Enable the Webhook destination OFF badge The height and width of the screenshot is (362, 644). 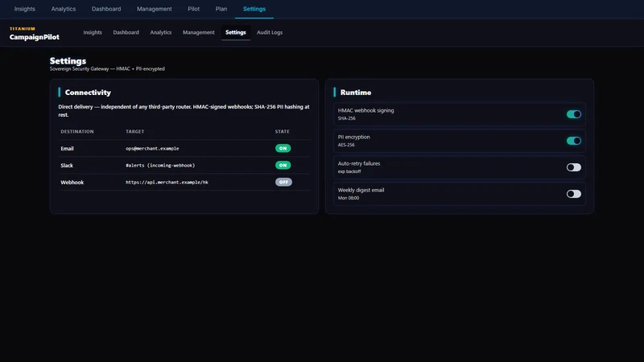click(283, 182)
